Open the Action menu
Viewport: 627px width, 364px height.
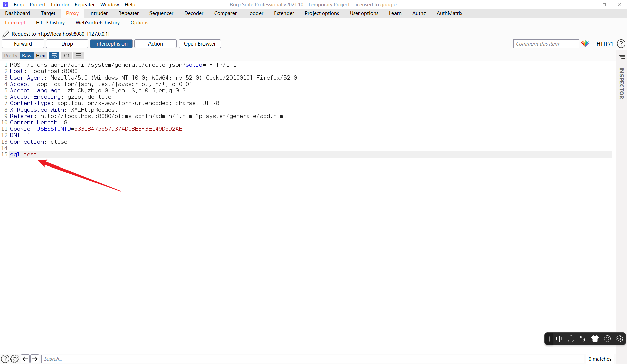coord(155,43)
